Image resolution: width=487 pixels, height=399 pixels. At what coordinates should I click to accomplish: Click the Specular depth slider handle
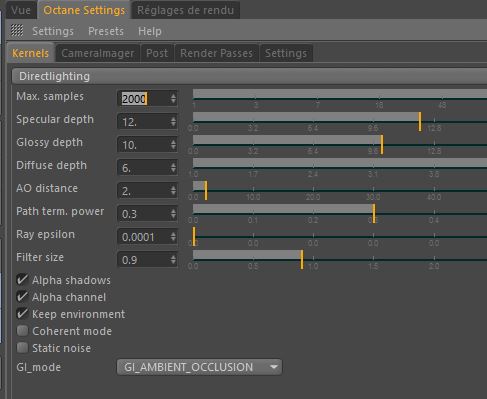coord(420,122)
